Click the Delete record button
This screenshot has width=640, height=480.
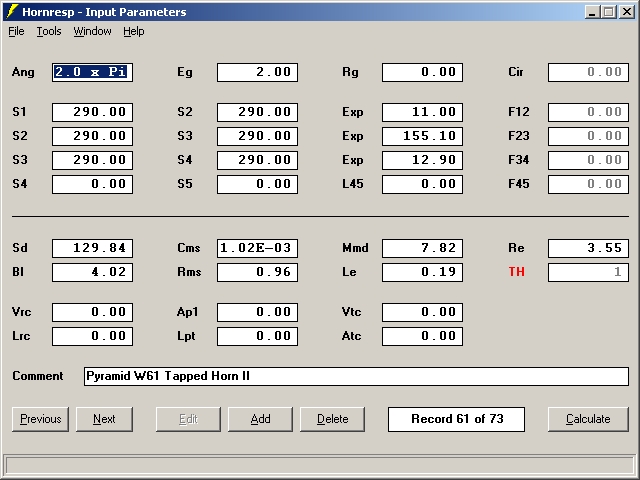pos(333,419)
